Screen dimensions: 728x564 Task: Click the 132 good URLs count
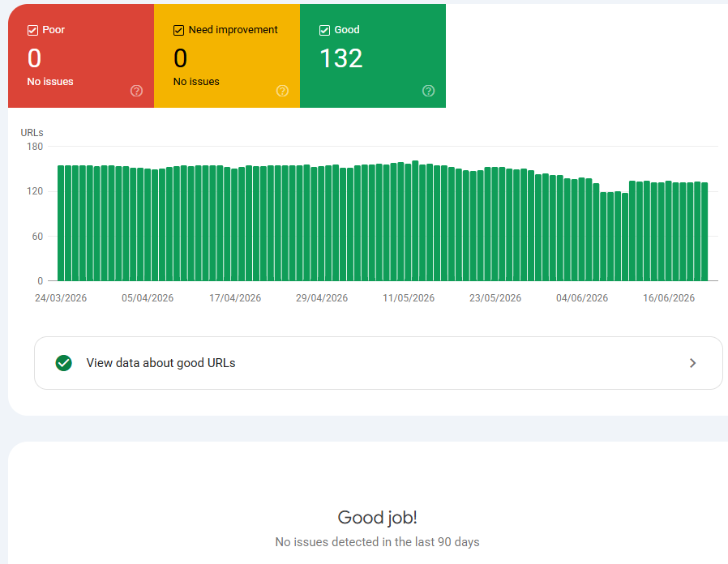[341, 58]
